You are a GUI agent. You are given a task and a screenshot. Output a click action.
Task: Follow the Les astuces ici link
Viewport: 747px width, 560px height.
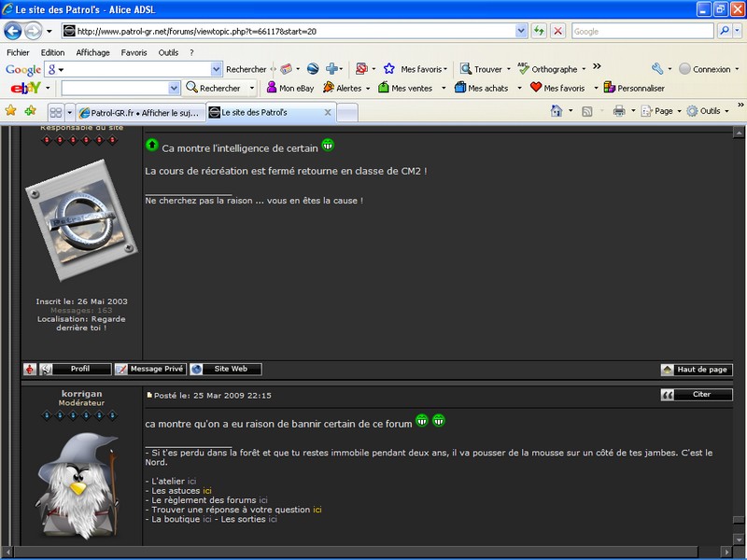pyautogui.click(x=206, y=491)
